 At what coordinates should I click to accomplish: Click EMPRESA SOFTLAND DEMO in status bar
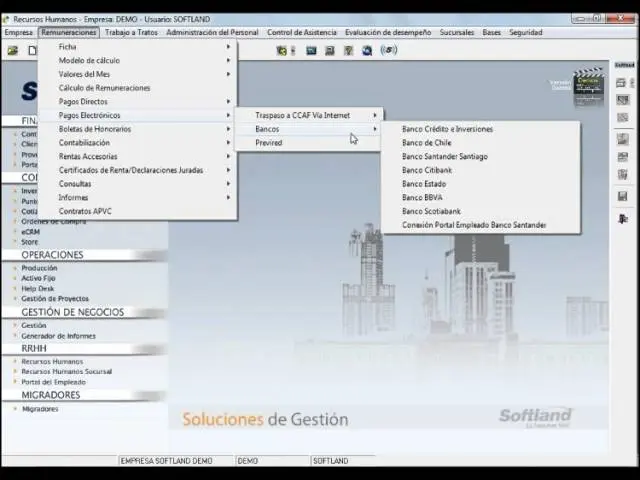[166, 461]
